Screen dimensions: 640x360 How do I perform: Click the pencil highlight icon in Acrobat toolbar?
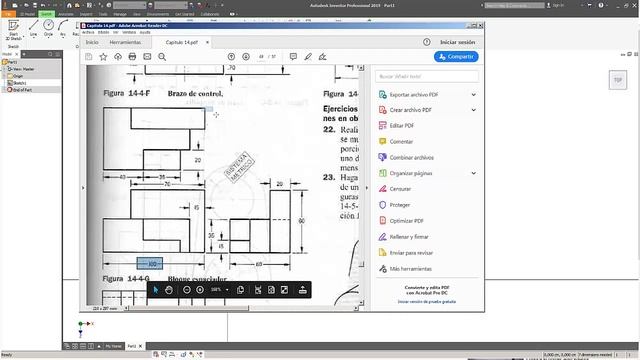308,57
